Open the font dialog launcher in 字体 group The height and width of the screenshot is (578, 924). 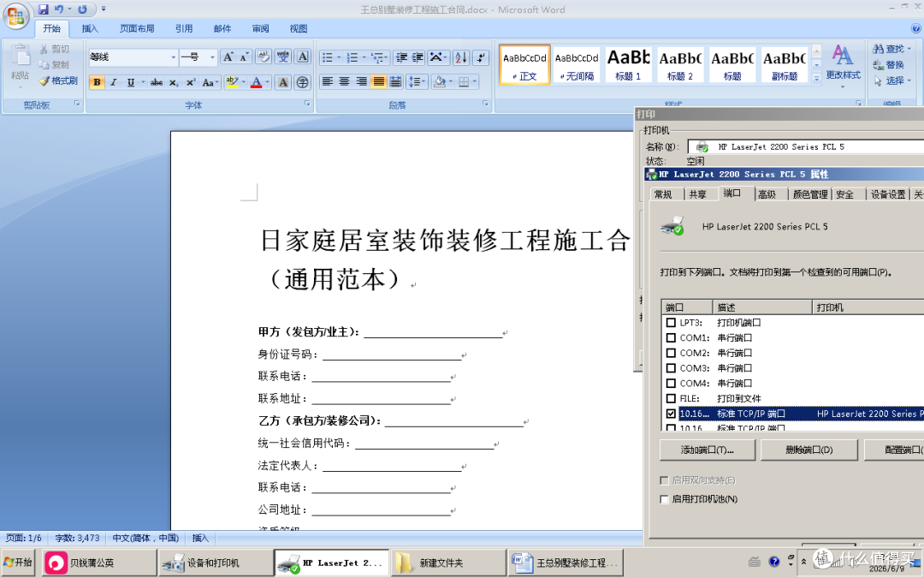pyautogui.click(x=307, y=104)
